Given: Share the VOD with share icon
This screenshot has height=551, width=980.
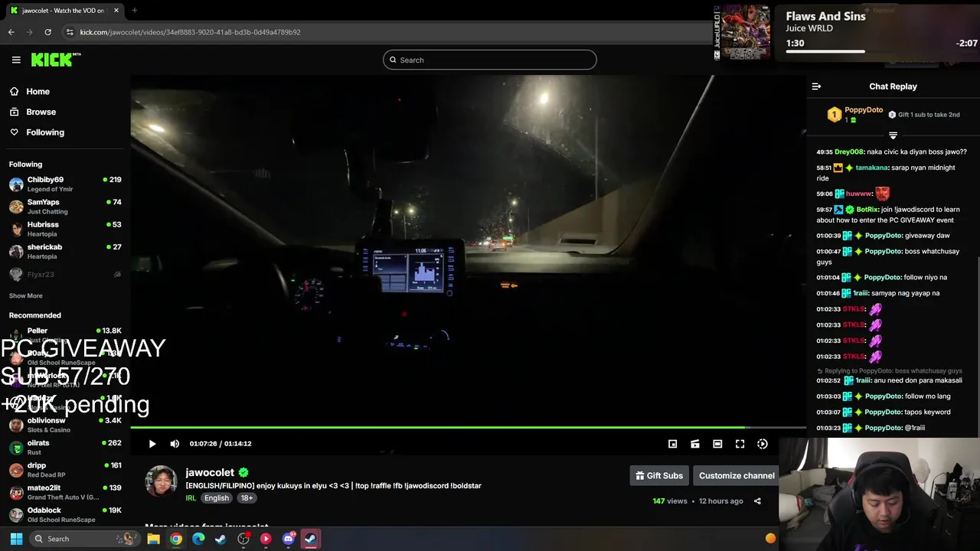Looking at the screenshot, I should [x=757, y=501].
